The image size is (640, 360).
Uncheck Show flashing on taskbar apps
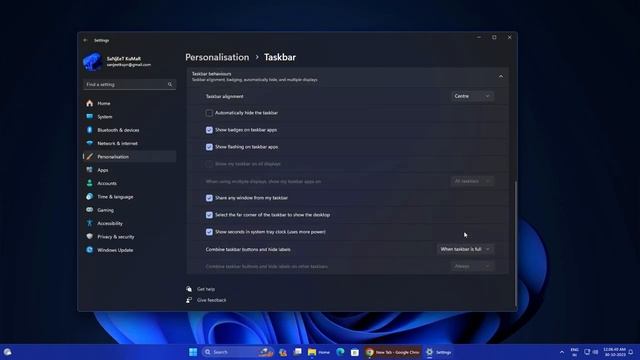pos(209,147)
